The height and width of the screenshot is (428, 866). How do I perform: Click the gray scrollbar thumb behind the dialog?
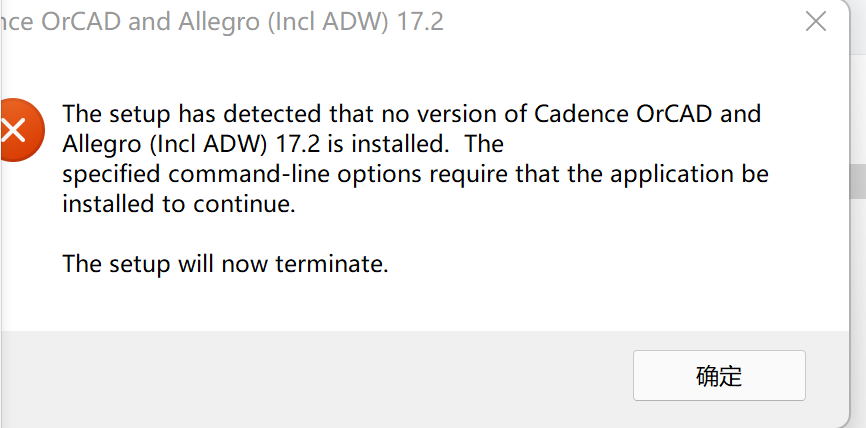(858, 181)
